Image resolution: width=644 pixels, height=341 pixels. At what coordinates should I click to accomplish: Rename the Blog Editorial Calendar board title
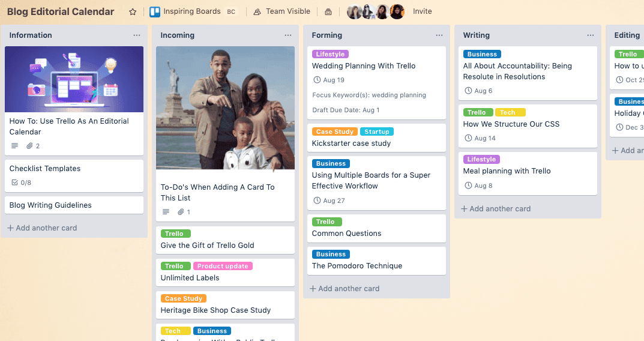pos(61,11)
